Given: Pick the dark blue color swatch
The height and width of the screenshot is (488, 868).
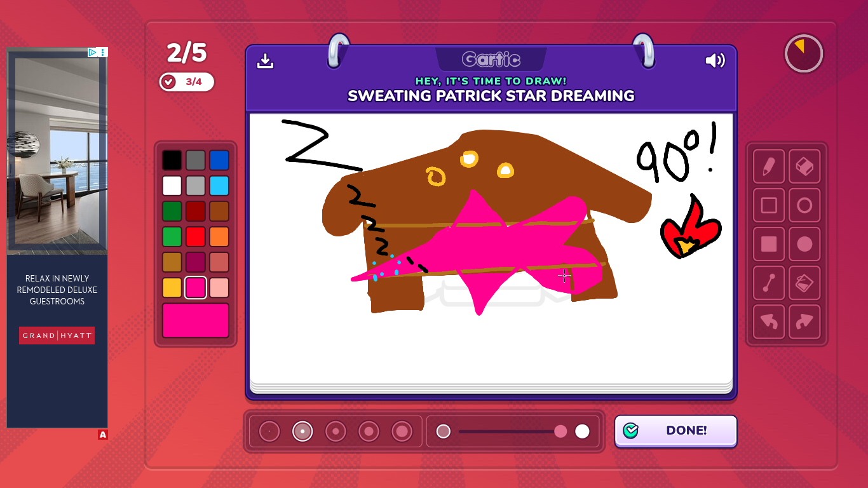Looking at the screenshot, I should point(219,160).
